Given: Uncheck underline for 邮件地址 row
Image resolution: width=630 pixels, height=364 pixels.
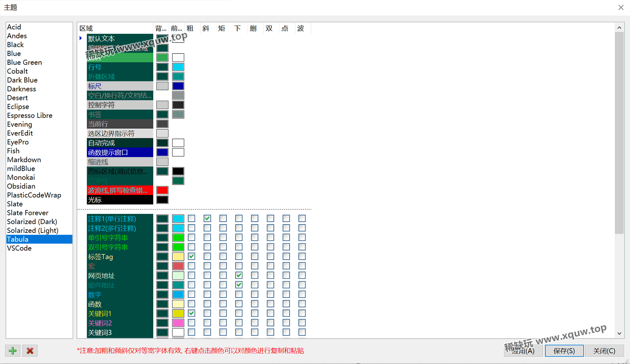Looking at the screenshot, I should click(x=239, y=285).
